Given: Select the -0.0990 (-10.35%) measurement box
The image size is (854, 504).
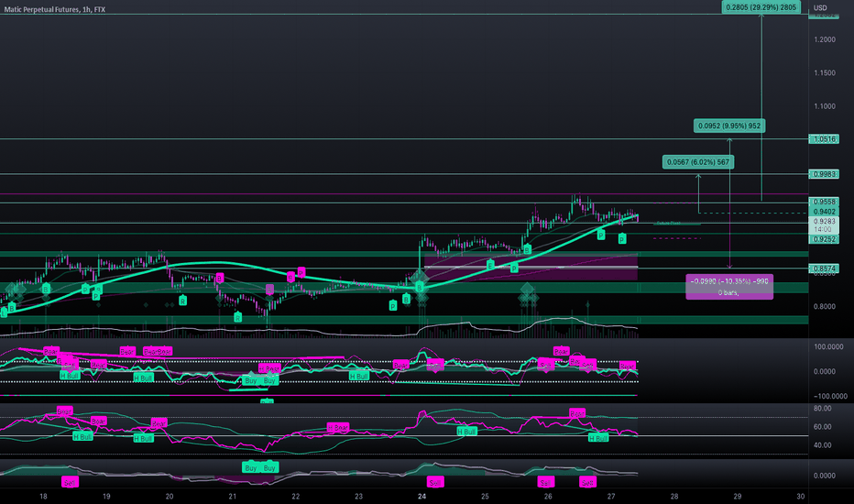Looking at the screenshot, I should tap(729, 287).
